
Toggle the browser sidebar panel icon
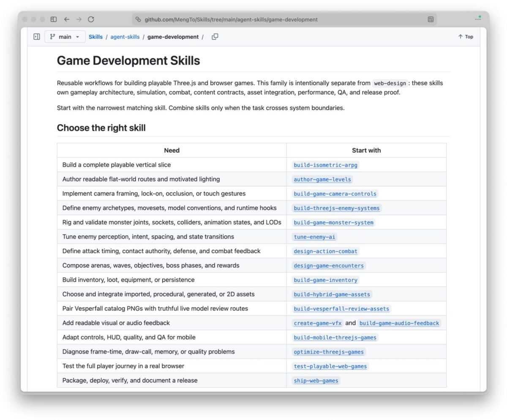(54, 19)
